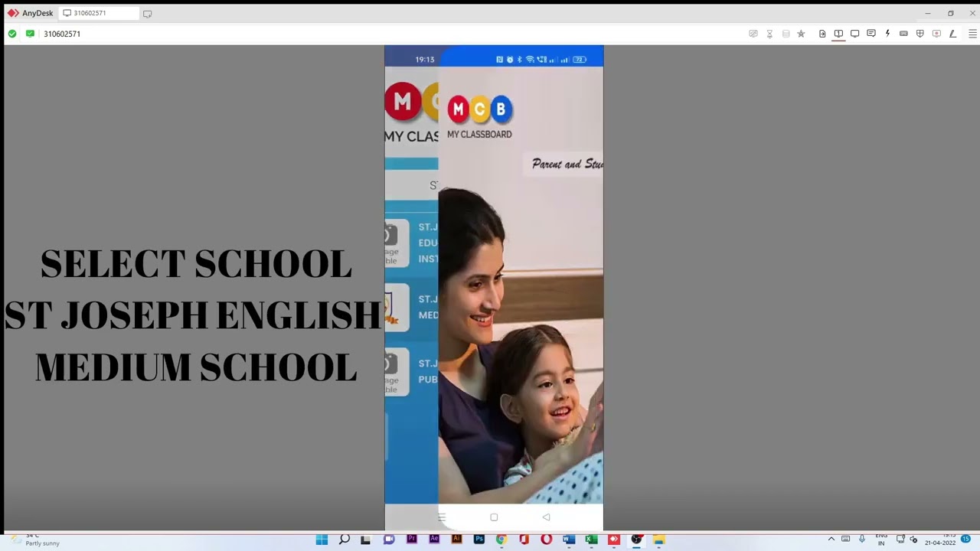The width and height of the screenshot is (980, 551).
Task: Open Opera browser from taskbar
Action: 546,540
